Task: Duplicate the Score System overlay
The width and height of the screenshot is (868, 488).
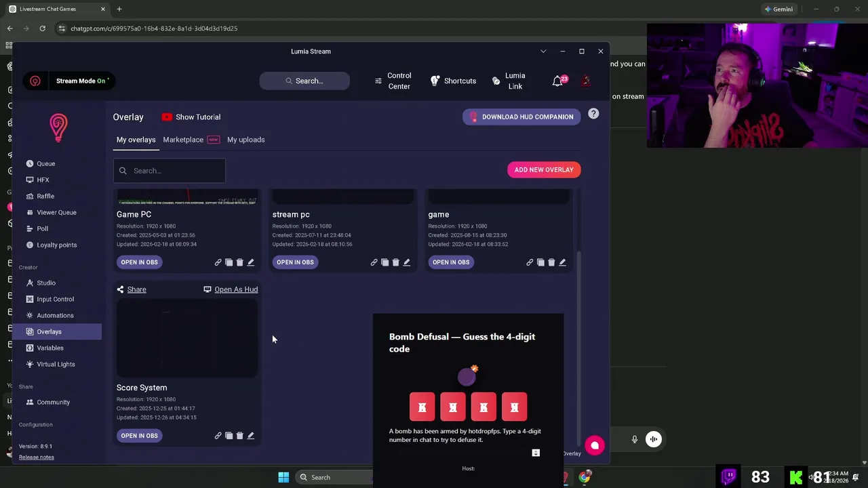Action: tap(229, 436)
